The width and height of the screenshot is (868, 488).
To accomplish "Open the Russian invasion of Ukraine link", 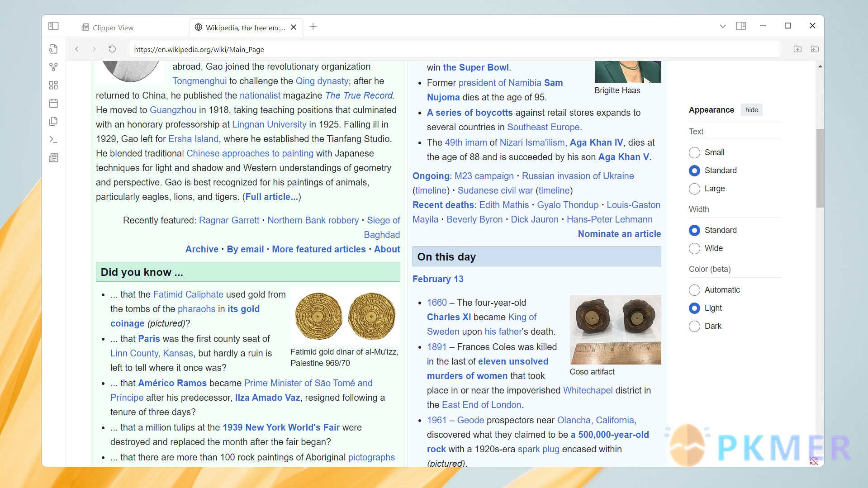I will [578, 176].
